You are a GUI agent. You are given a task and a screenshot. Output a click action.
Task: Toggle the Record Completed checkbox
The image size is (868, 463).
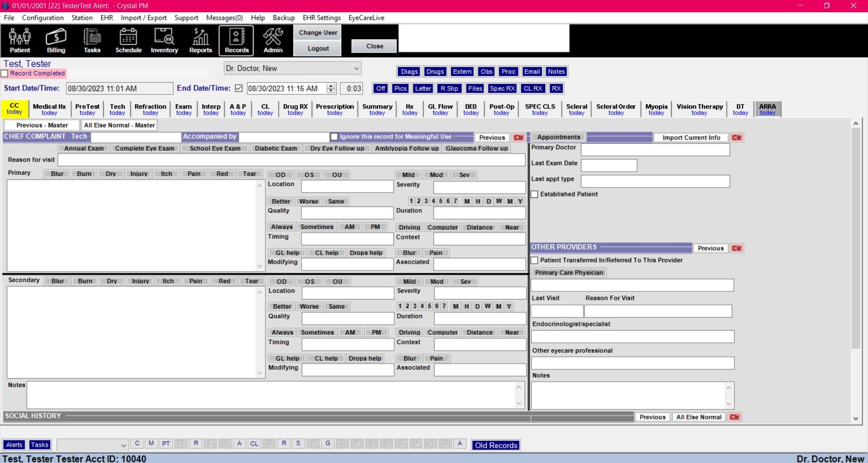point(5,73)
